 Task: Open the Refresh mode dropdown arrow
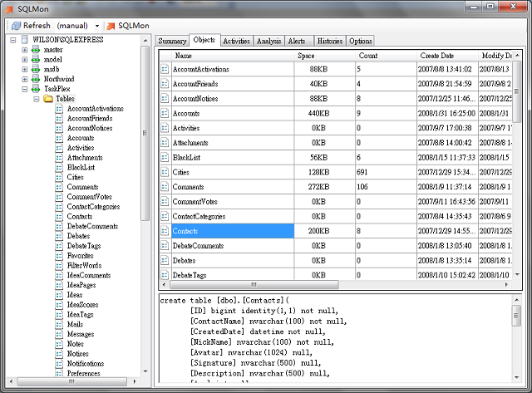[96, 26]
